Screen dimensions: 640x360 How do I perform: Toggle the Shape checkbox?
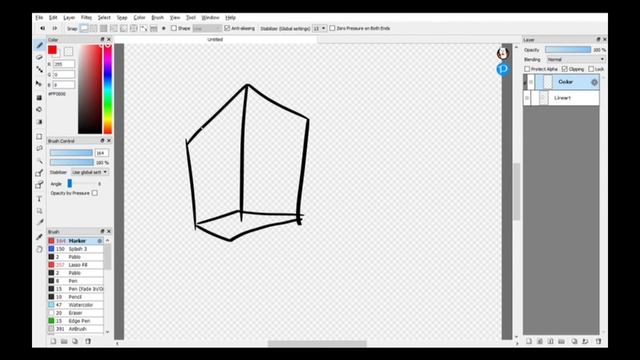point(174,28)
